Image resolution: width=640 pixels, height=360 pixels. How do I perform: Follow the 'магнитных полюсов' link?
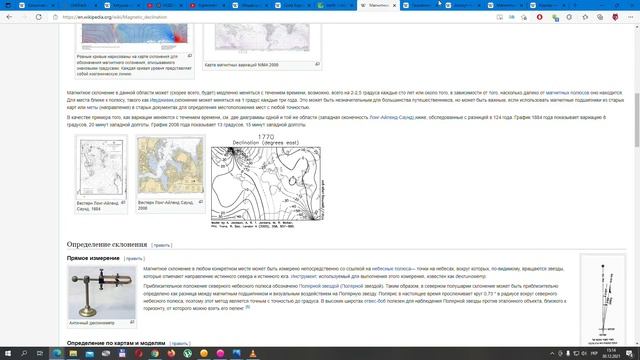pos(567,93)
